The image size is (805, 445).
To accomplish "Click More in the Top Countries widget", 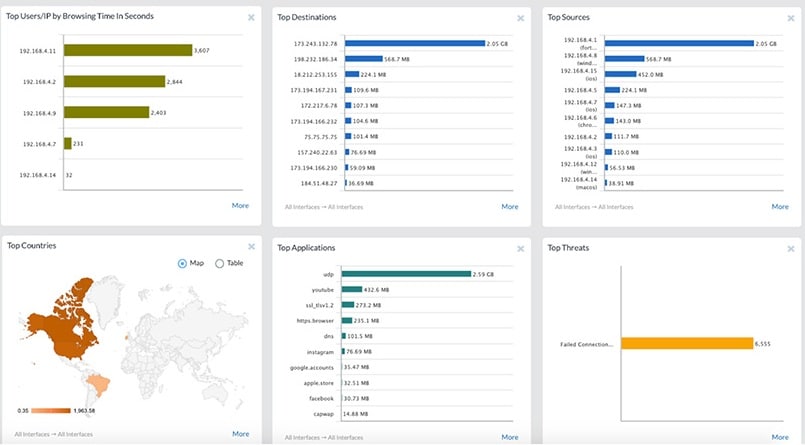I will tap(240, 434).
